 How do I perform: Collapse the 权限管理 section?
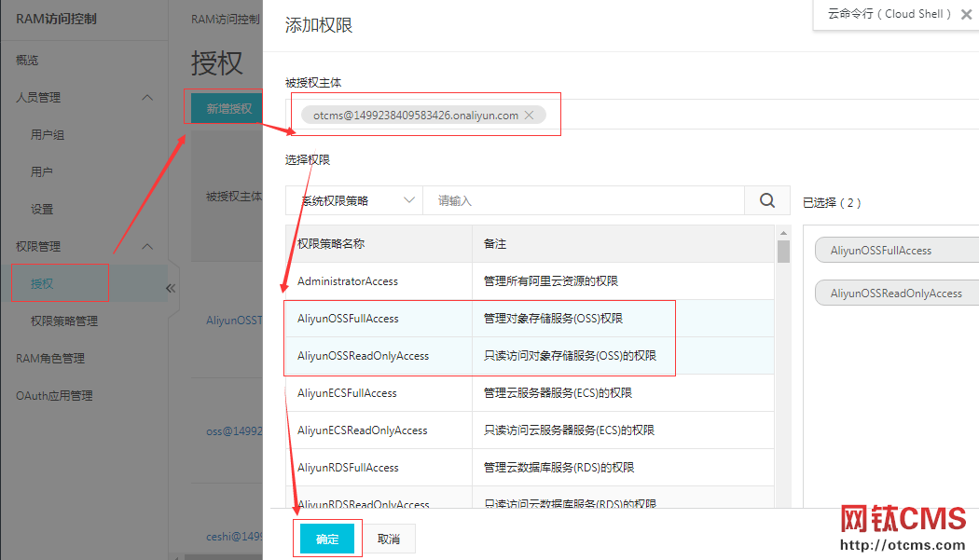point(146,246)
